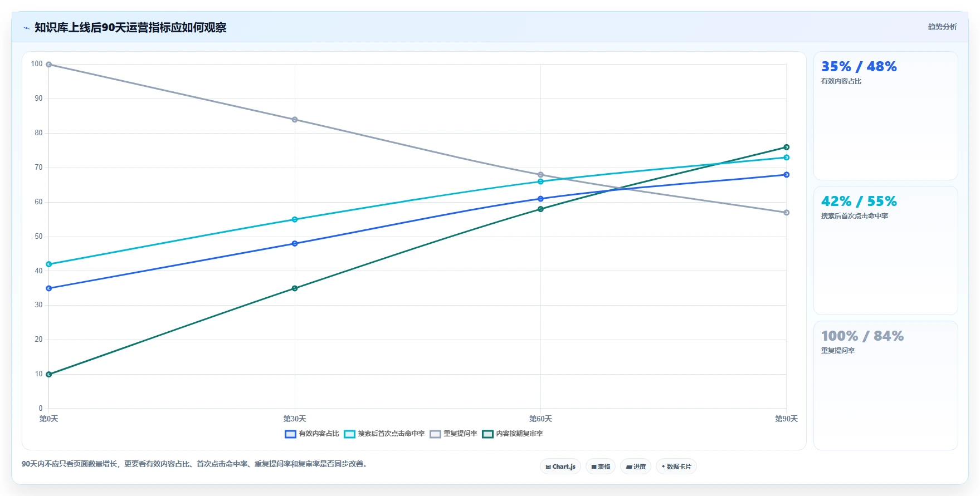Click the 有效内容占比 data point at 第0天
Viewport: 980px width, 496px height.
[x=49, y=288]
